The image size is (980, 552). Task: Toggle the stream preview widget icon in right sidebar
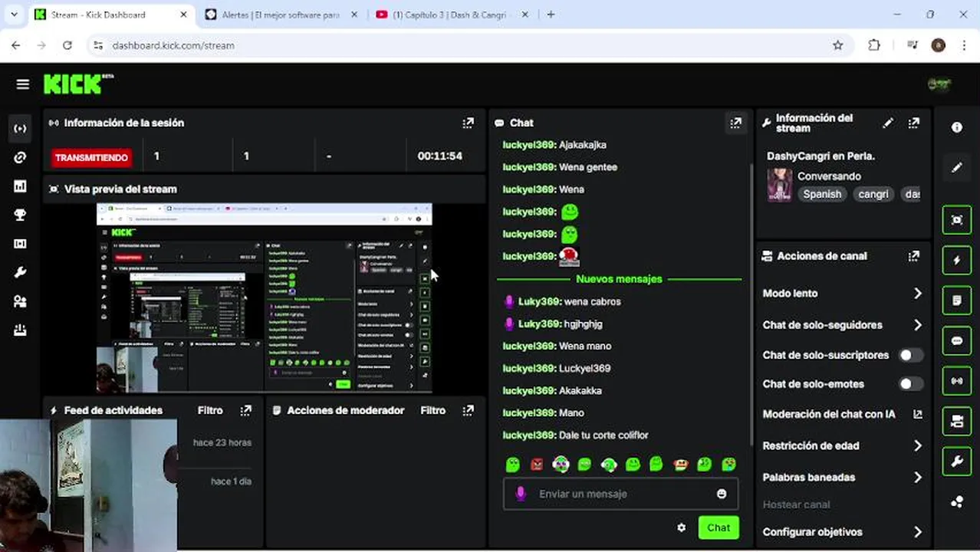[957, 220]
